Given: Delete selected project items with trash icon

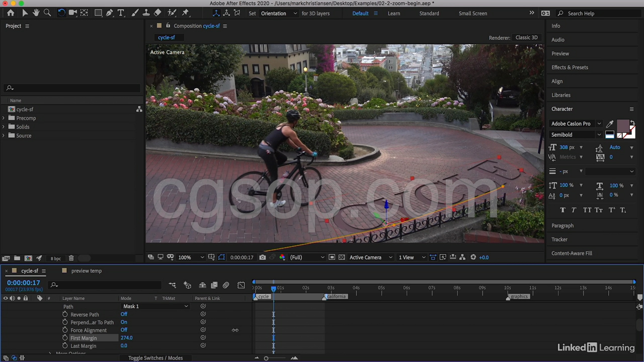Looking at the screenshot, I should pyautogui.click(x=71, y=258).
